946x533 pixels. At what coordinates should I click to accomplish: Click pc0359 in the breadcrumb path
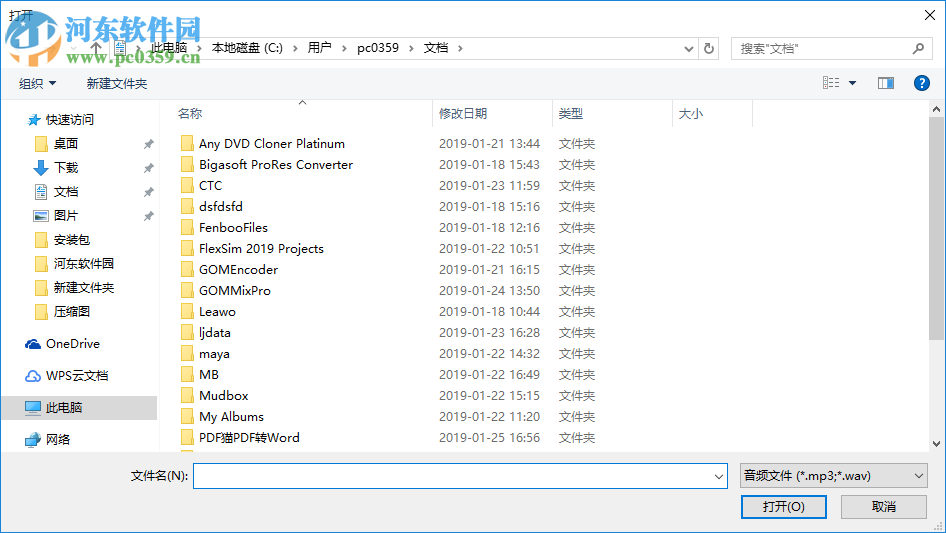click(378, 48)
